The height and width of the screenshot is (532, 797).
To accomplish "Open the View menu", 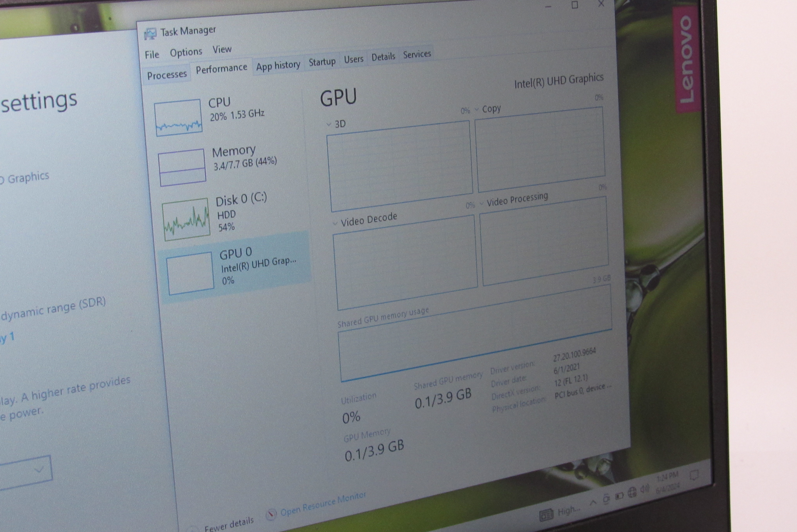I will (x=222, y=49).
